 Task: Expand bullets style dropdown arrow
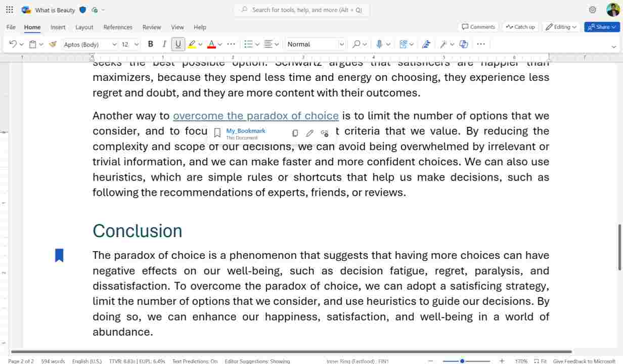257,44
